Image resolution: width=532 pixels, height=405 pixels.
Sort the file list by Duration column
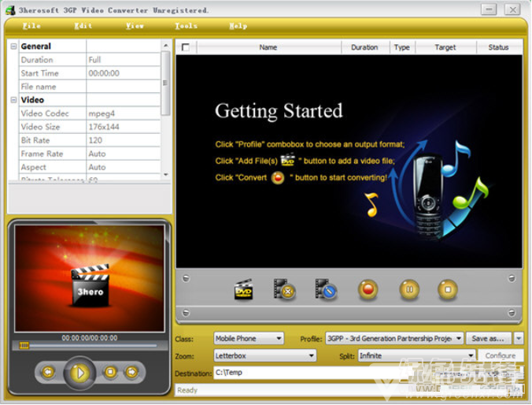pyautogui.click(x=364, y=47)
